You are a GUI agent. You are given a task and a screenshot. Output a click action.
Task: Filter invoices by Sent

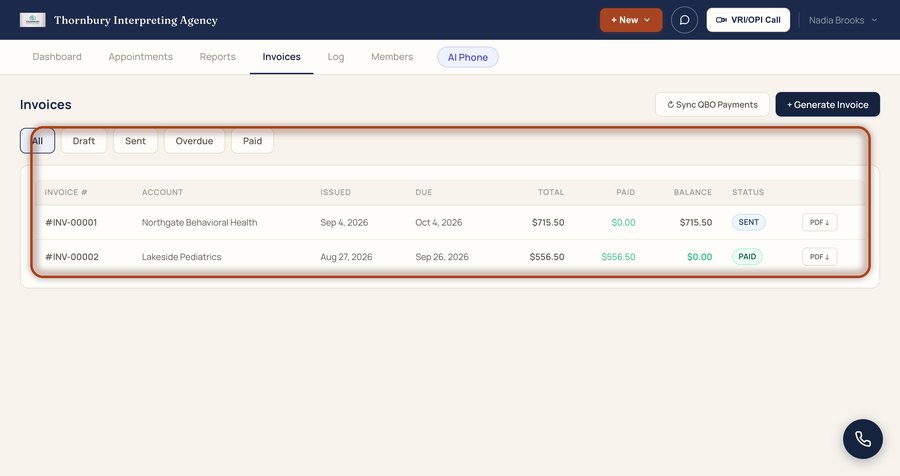tap(135, 141)
